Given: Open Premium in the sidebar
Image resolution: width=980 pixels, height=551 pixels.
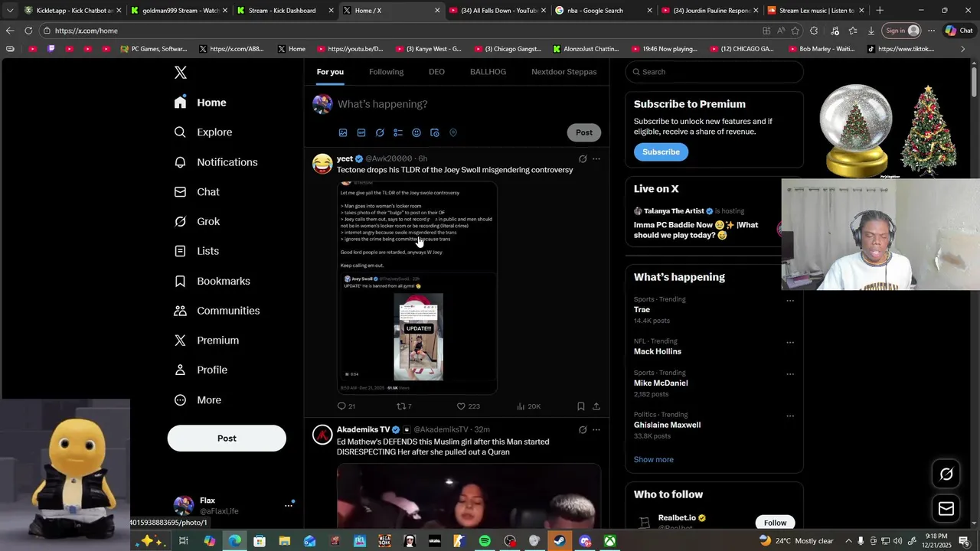Looking at the screenshot, I should click(207, 341).
